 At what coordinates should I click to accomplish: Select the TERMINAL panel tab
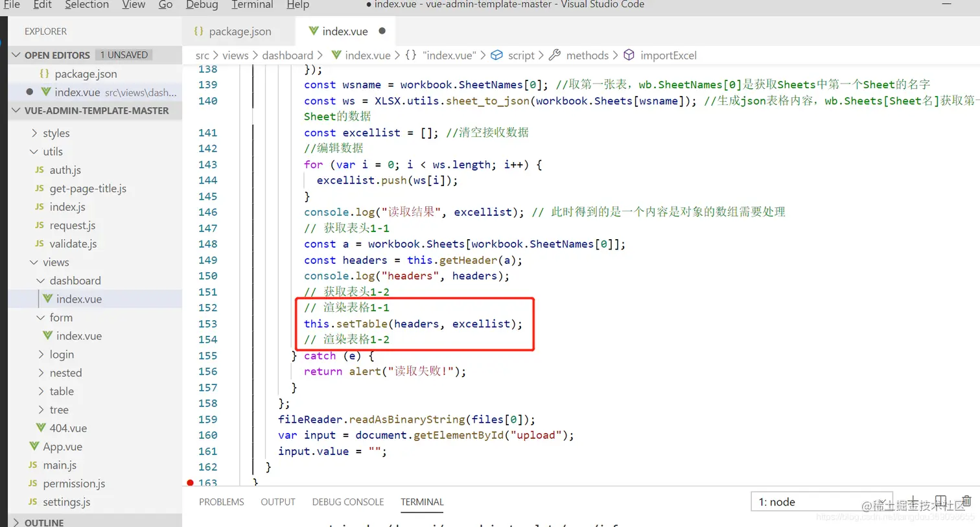pos(422,502)
